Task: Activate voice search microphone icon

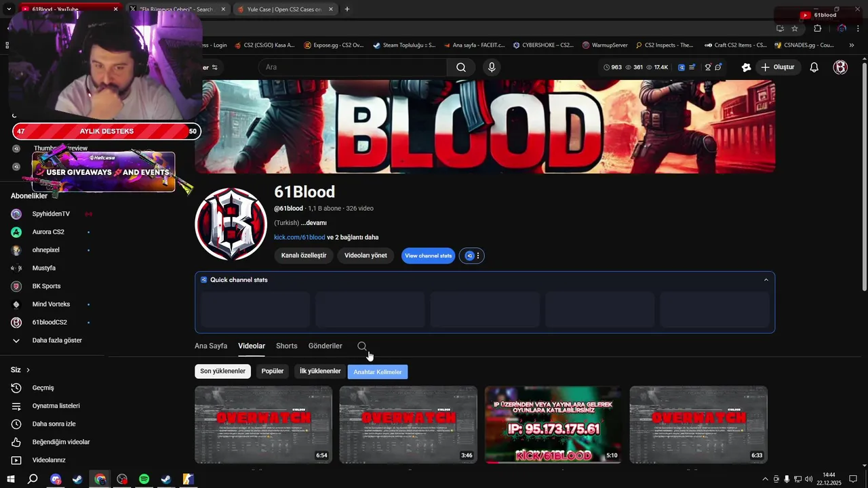Action: pos(492,67)
